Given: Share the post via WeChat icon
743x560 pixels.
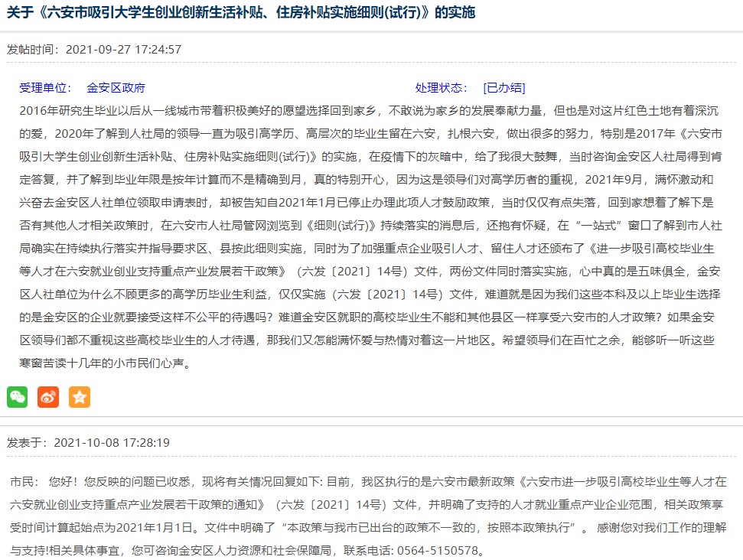Looking at the screenshot, I should [18, 396].
